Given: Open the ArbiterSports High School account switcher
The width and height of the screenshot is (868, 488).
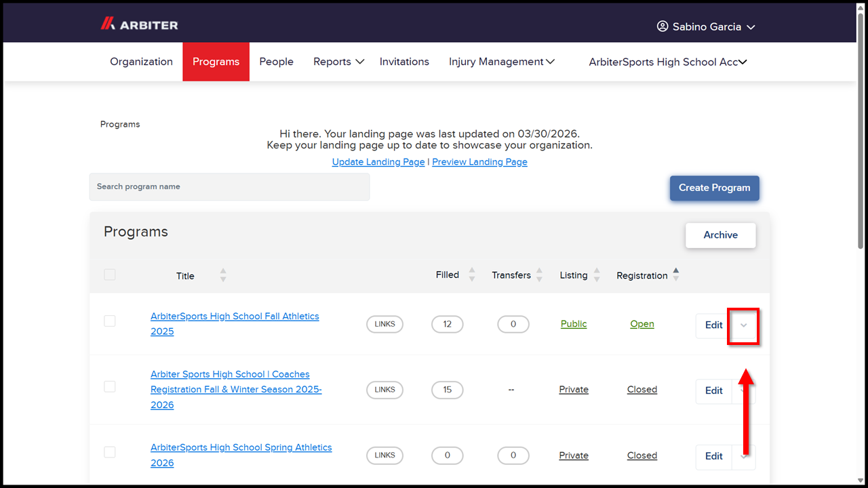Looking at the screenshot, I should click(668, 62).
